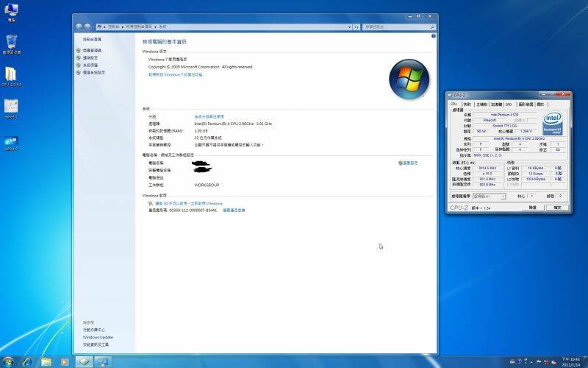588x368 pixels.
Task: Open the Recycle Bin desktop icon
Action: click(11, 44)
